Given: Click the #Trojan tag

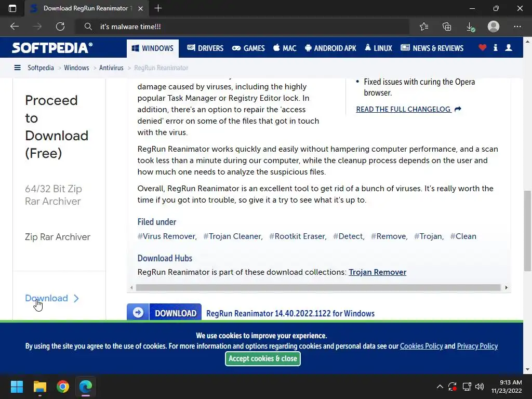Looking at the screenshot, I should 429,236.
